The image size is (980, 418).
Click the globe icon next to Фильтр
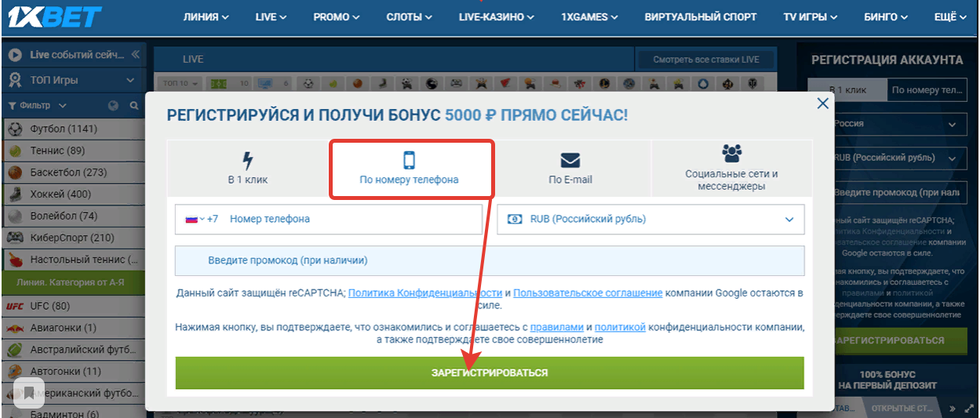coord(113,105)
